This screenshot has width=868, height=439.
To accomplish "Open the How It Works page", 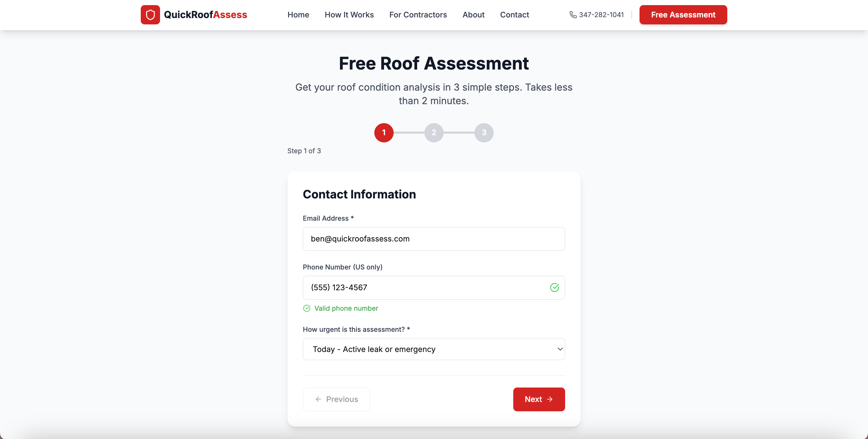I will click(x=349, y=15).
